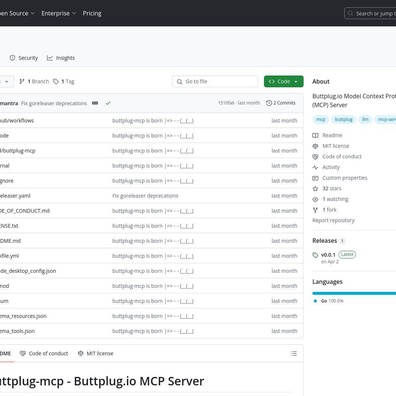This screenshot has width=396, height=396.
Task: Click the clock icon beside 2 Commits
Action: [269, 103]
